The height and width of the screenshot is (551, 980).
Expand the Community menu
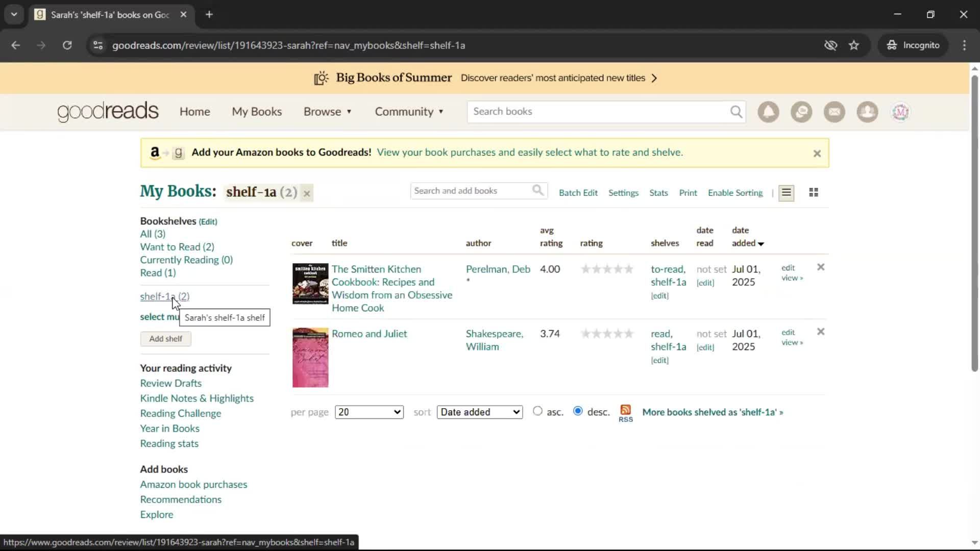coord(409,112)
